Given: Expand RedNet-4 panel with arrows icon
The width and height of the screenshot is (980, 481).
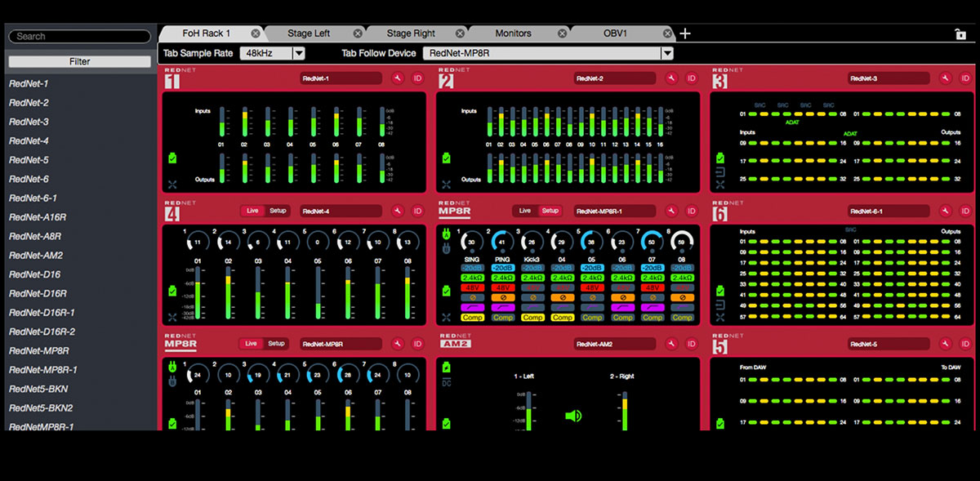Looking at the screenshot, I should pos(172,318).
